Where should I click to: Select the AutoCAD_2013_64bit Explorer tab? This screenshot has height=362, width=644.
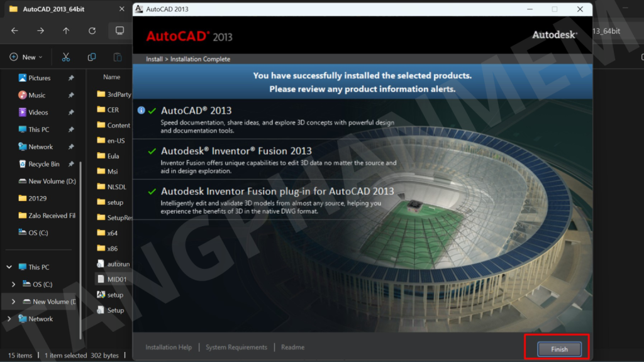pyautogui.click(x=53, y=9)
